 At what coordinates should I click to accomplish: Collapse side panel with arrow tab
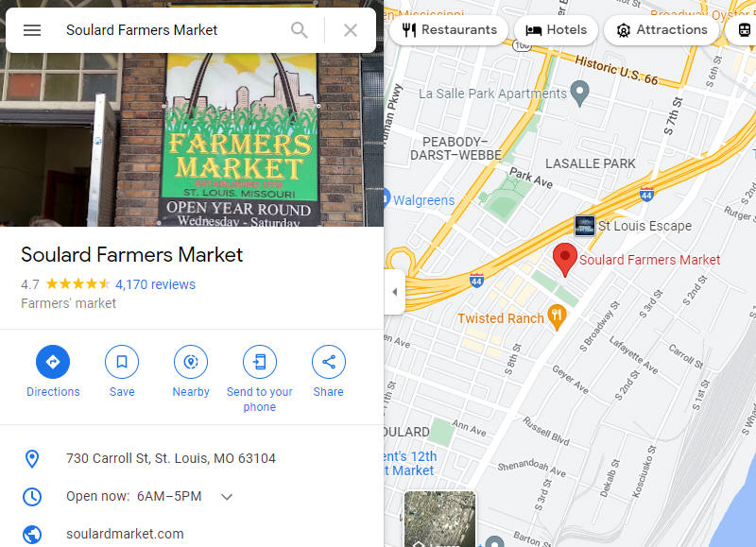pyautogui.click(x=394, y=292)
